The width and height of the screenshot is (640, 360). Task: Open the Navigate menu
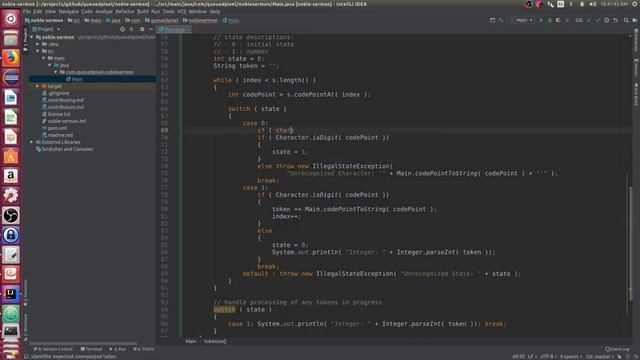pos(68,12)
